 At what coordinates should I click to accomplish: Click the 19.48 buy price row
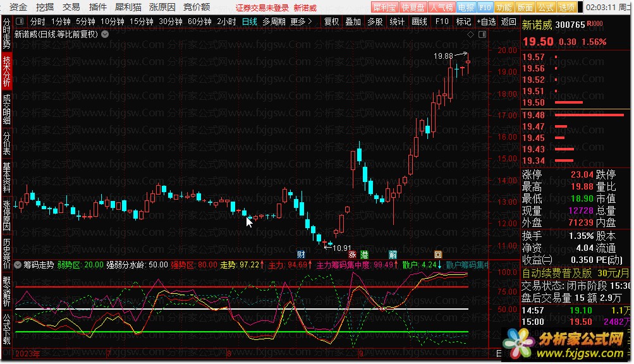[x=575, y=115]
